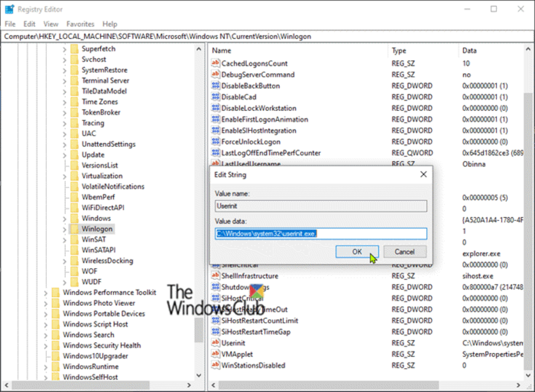Click the tree pane scroll down arrow
Screen dimensions: 535x392
[x=199, y=375]
